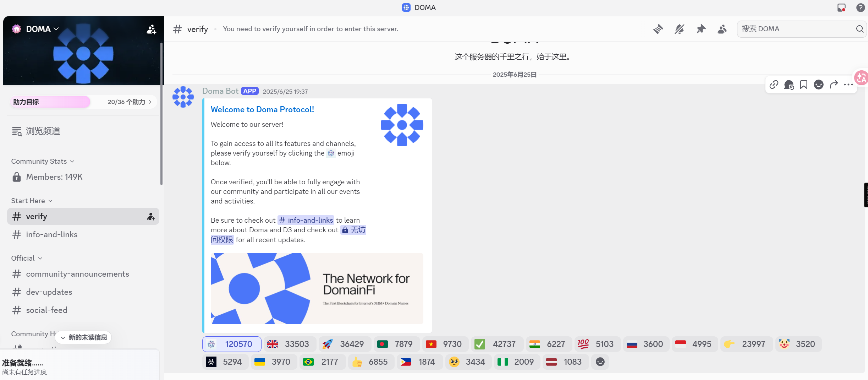This screenshot has height=380, width=868.
Task: Click add reaction smiley in message toolbar
Action: (819, 85)
